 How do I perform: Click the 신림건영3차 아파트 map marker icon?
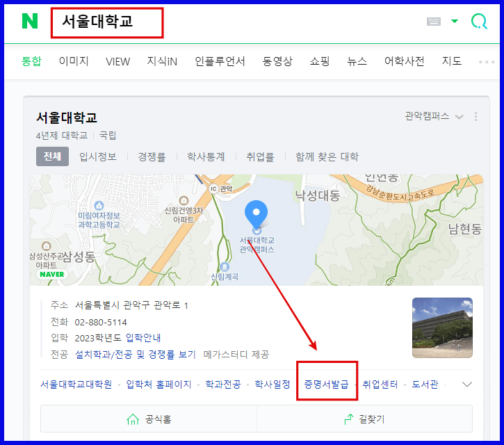click(x=184, y=201)
